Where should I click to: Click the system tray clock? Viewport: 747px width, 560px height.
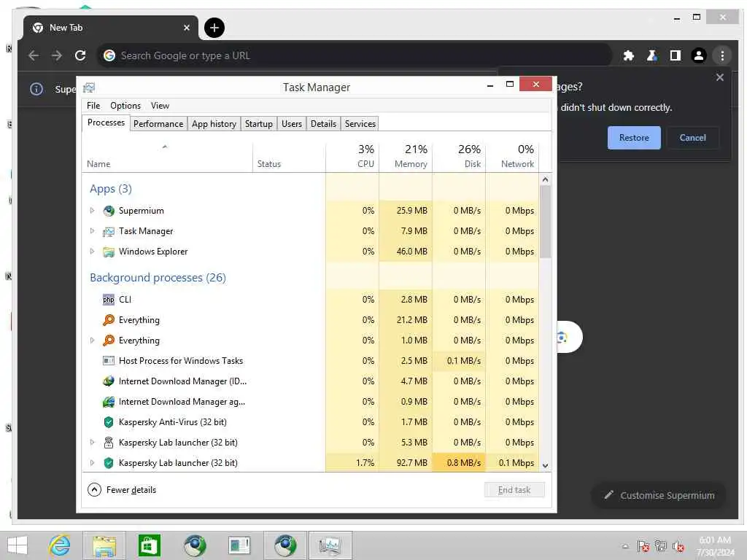[x=715, y=546]
